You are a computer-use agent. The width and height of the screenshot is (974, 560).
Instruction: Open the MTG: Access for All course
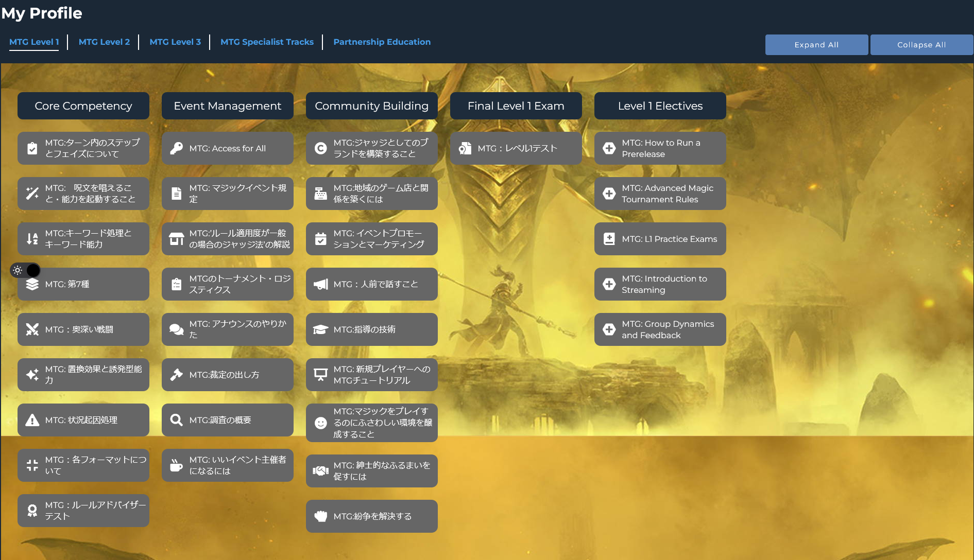click(228, 148)
